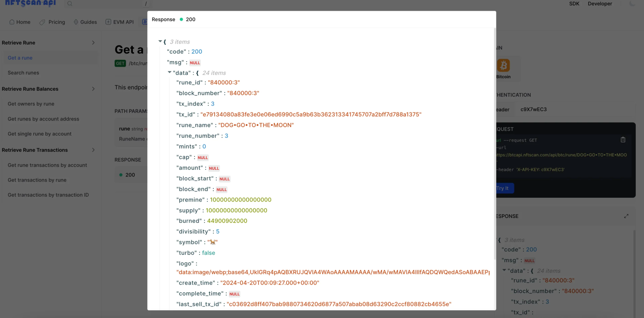The image size is (644, 318).
Task: Click the "turbo" false value
Action: point(208,253)
